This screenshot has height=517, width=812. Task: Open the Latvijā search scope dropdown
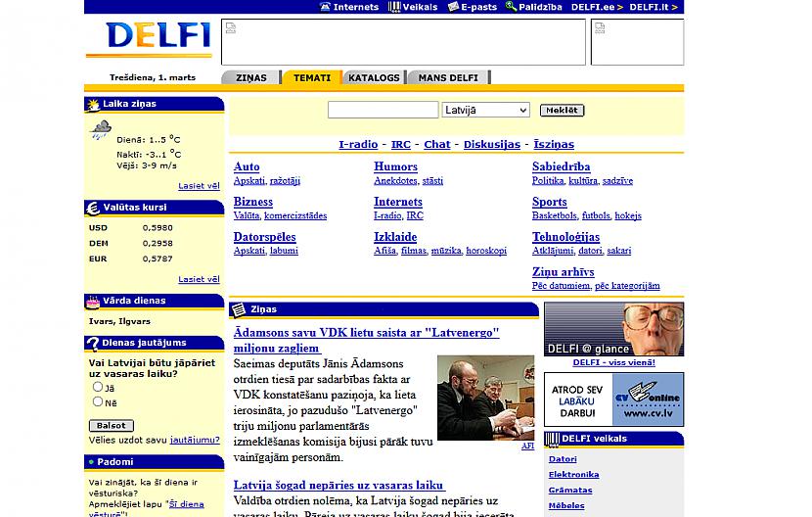[x=486, y=110]
